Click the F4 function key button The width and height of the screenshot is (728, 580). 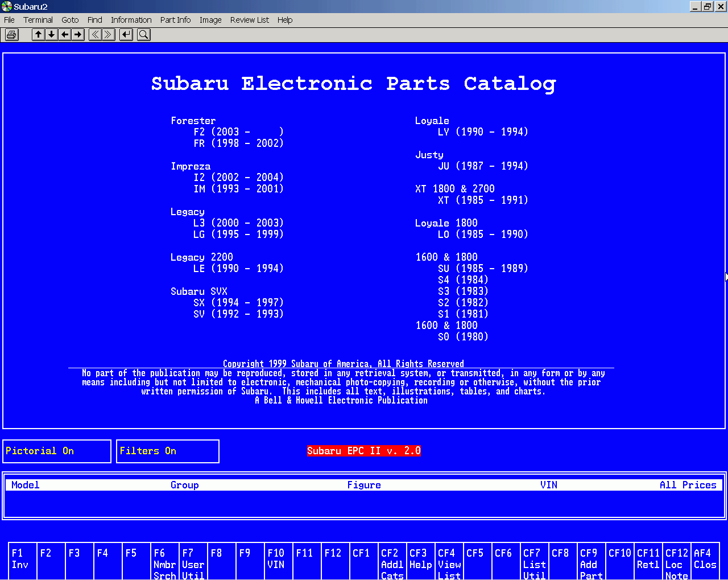(108, 561)
